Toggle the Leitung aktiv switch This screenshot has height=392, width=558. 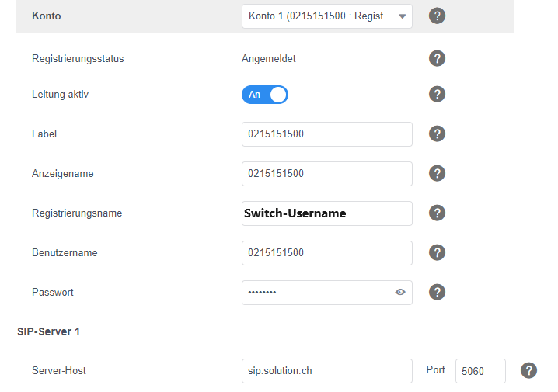[x=265, y=95]
